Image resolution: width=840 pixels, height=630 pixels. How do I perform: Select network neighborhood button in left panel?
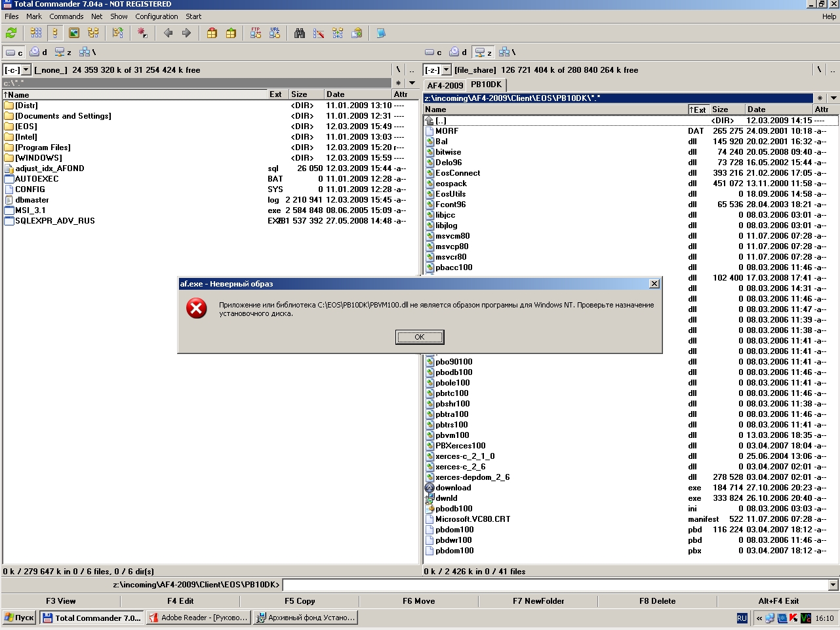[88, 52]
